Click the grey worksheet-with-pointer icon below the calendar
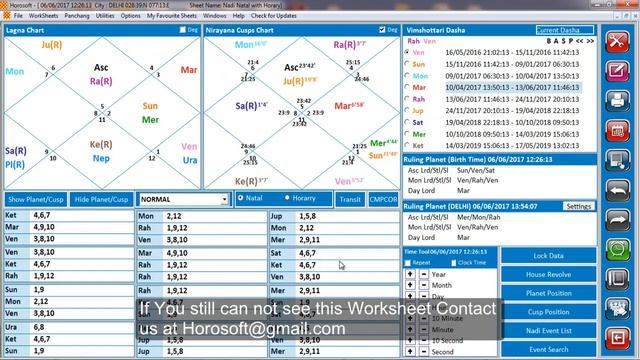The height and width of the screenshot is (360, 640). [617, 160]
